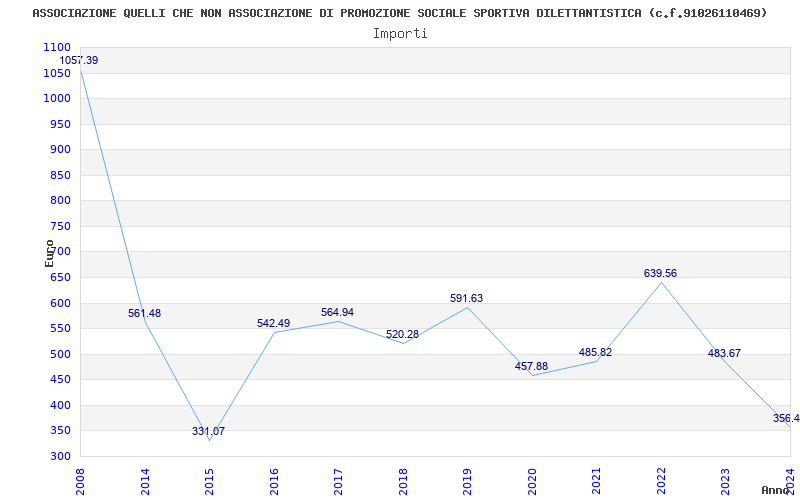Click the 2023 x-axis year label
The image size is (800, 500).
click(x=726, y=482)
